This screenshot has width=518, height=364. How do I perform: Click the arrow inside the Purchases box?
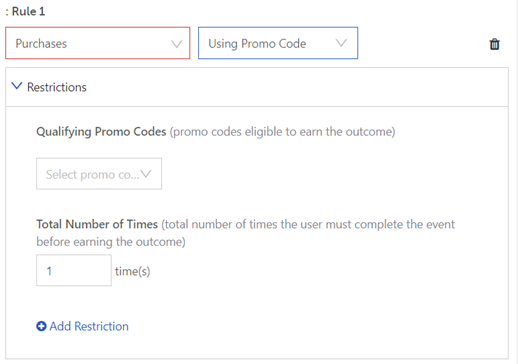176,44
